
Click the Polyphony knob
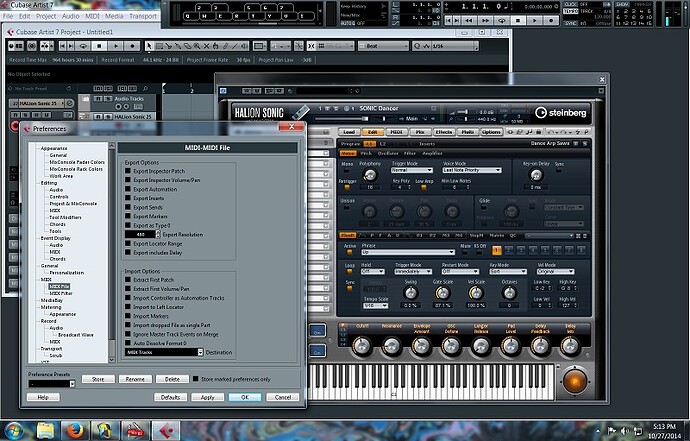coord(370,175)
